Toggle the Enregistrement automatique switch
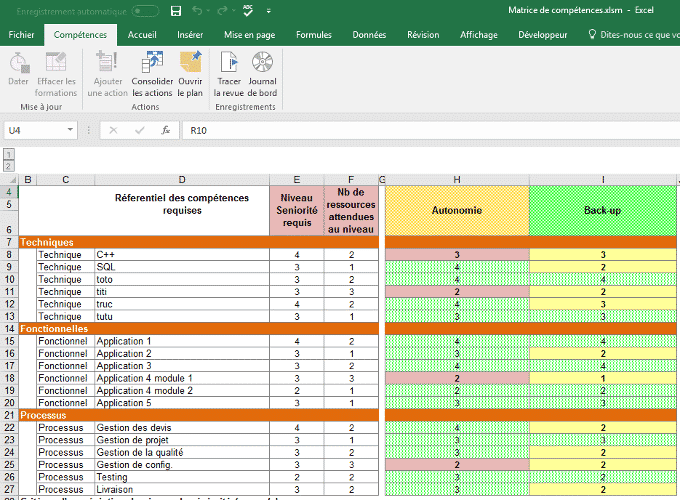The image size is (680, 500). (145, 11)
